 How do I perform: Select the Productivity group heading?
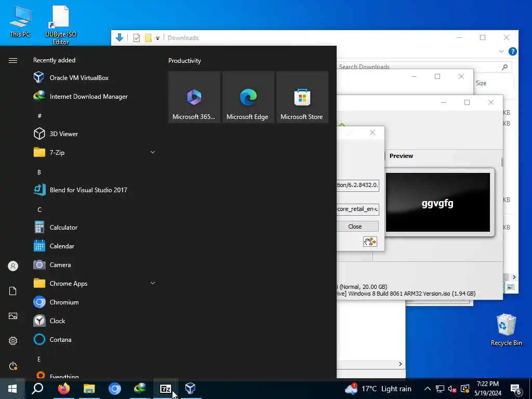pos(184,61)
